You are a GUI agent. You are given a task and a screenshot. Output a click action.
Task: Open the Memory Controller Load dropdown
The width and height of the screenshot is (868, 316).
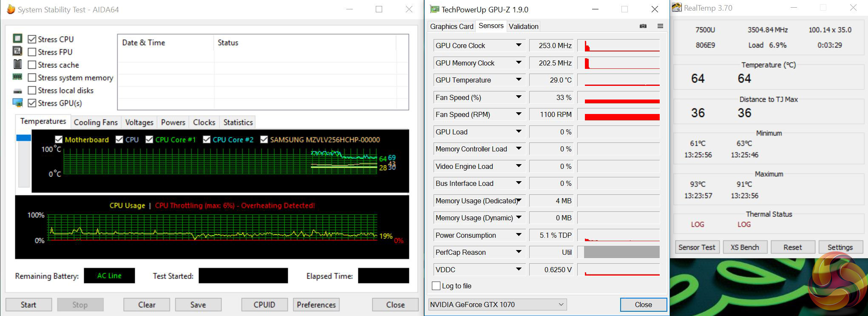pos(519,148)
